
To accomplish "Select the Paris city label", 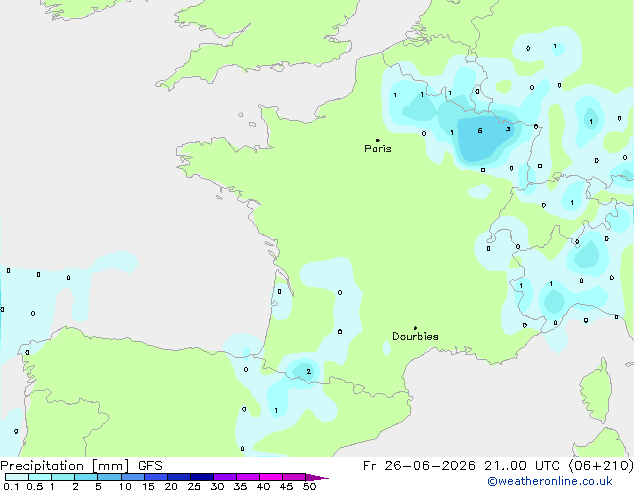I will [378, 149].
